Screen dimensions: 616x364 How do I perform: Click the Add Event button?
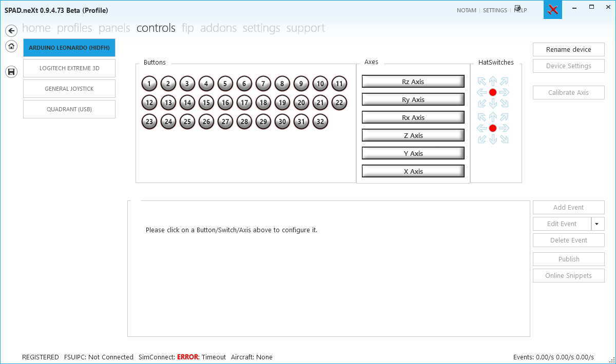click(569, 208)
